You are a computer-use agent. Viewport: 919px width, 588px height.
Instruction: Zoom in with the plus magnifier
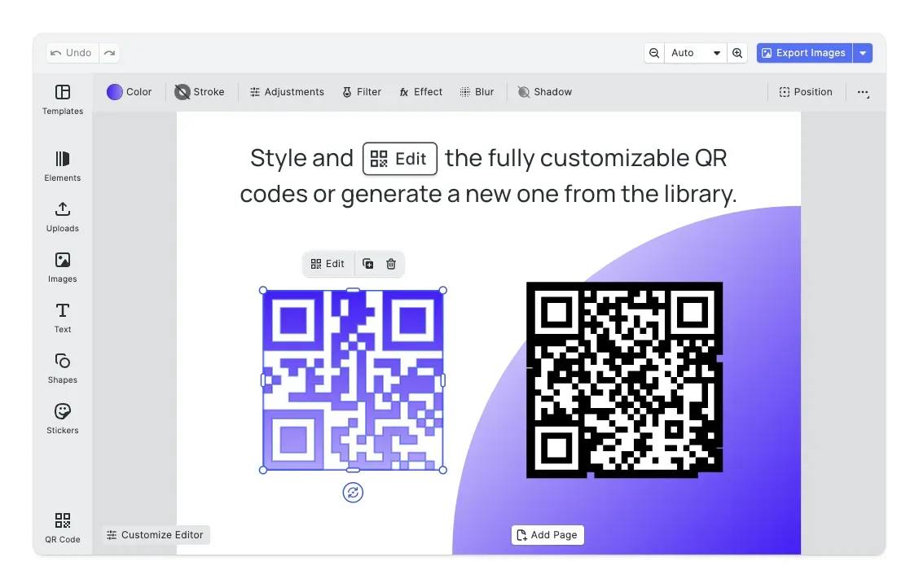(x=737, y=53)
